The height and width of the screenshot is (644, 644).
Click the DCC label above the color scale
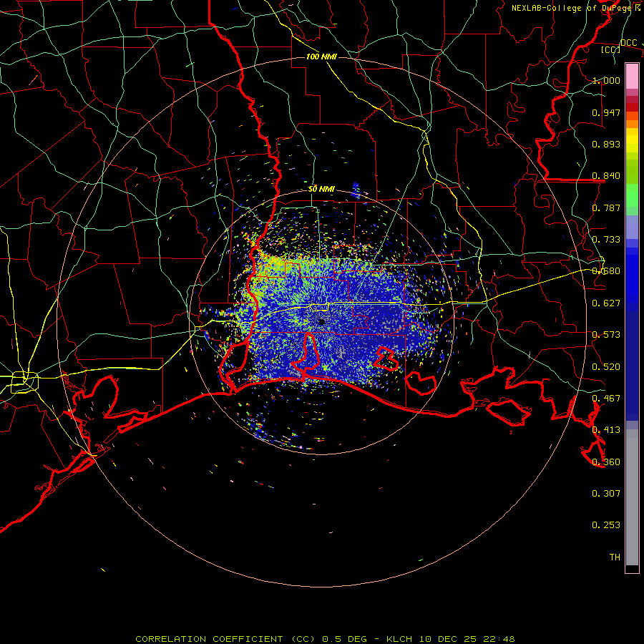click(628, 43)
